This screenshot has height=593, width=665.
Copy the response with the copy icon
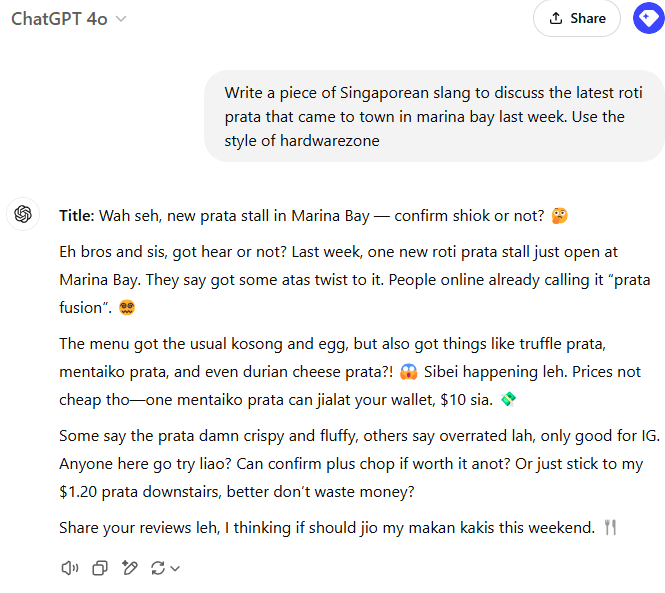point(99,568)
